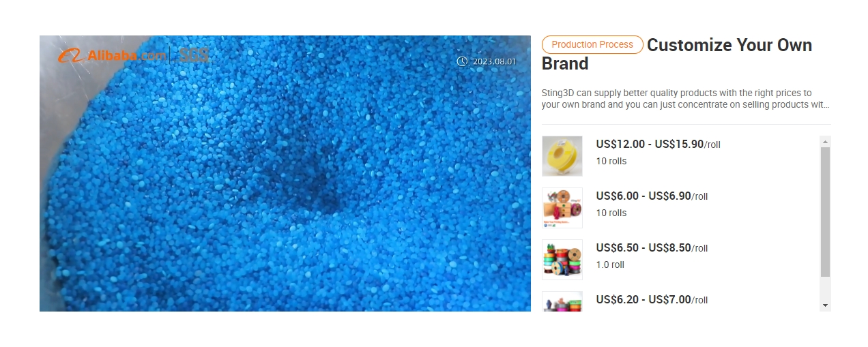Click the scroll down arrow in product list
The image size is (868, 347).
[826, 305]
